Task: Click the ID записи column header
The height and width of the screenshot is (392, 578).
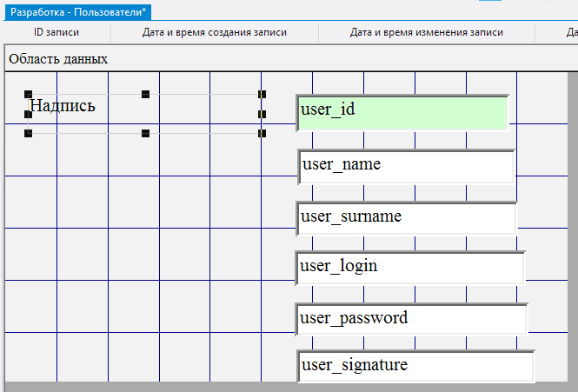Action: click(x=56, y=33)
